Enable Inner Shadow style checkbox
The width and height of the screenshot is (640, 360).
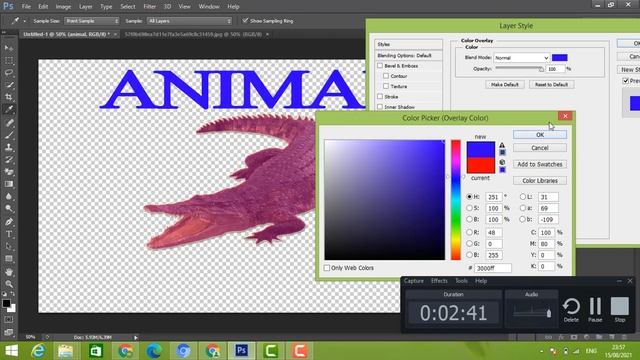point(380,107)
